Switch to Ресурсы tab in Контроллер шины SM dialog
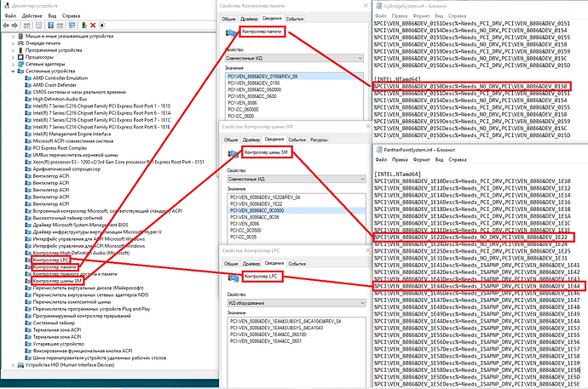 coord(319,140)
